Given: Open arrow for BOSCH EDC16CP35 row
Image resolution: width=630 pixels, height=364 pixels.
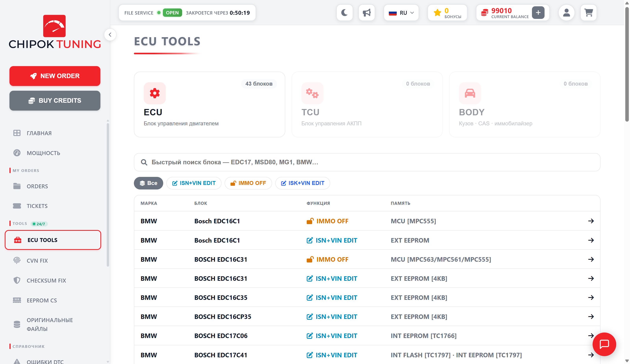Looking at the screenshot, I should coord(591,317).
